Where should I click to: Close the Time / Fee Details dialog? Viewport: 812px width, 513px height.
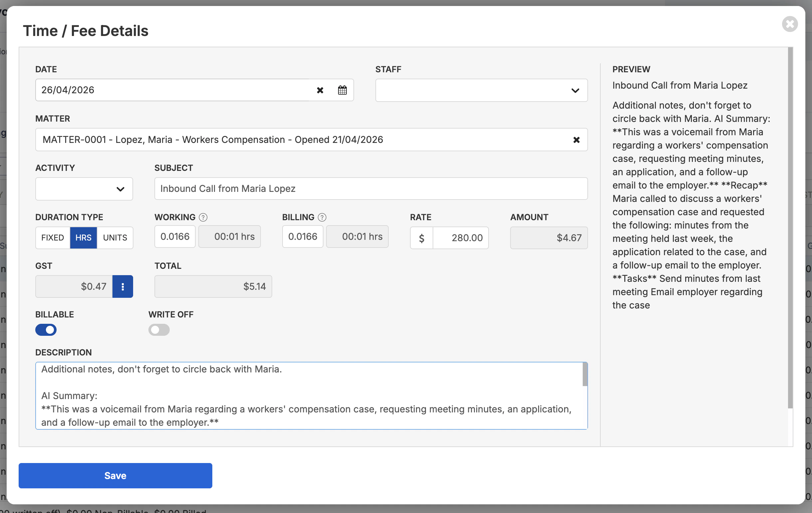[x=789, y=24]
